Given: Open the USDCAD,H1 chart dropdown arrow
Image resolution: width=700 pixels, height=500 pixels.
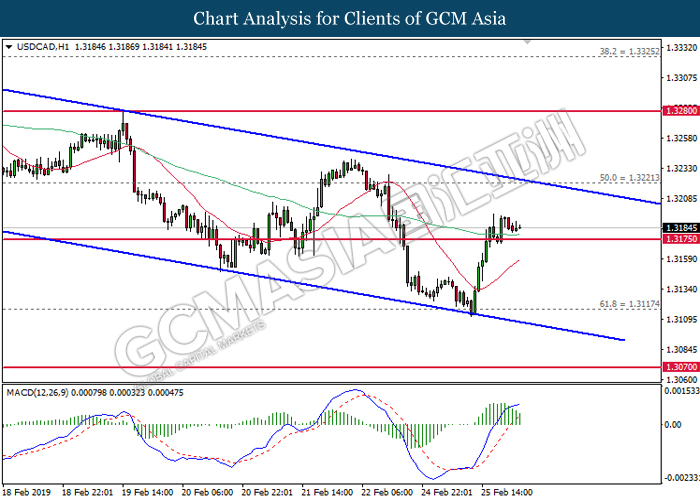Looking at the screenshot, I should pos(9,46).
